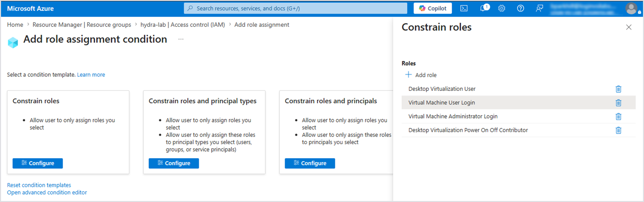
Task: Close the Constrain roles panel
Action: (x=629, y=27)
